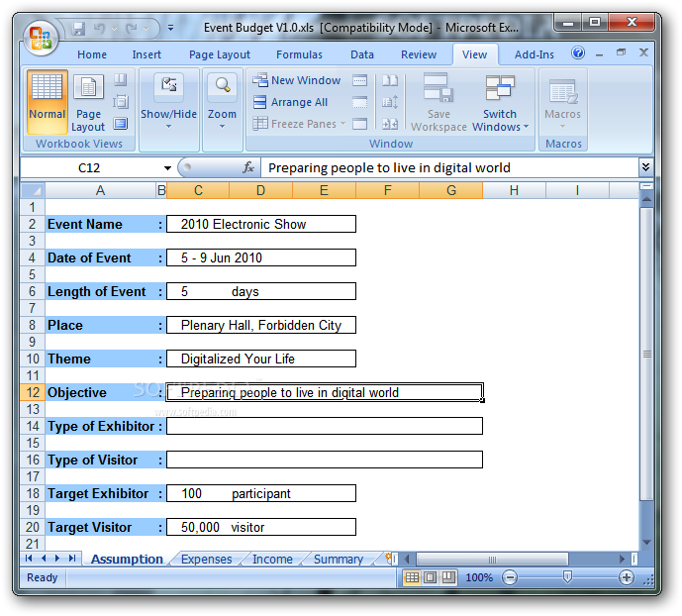Open the Add-Ins ribbon tab
Image resolution: width=682 pixels, height=616 pixels.
pos(535,54)
